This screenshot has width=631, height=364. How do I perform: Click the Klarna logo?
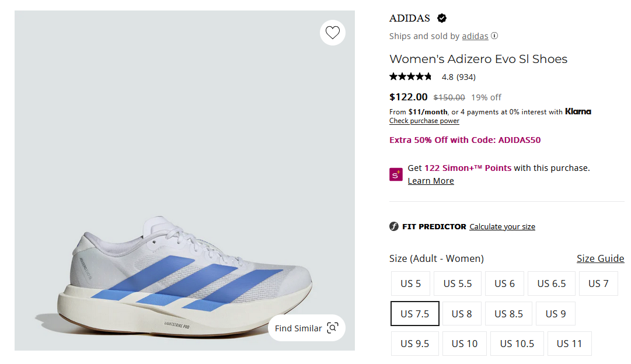click(578, 111)
